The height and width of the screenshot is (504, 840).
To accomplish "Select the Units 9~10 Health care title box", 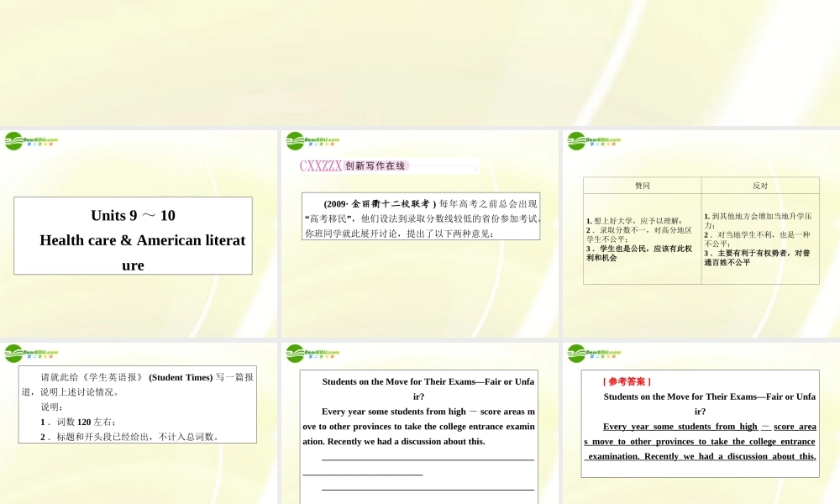I will coord(133,235).
